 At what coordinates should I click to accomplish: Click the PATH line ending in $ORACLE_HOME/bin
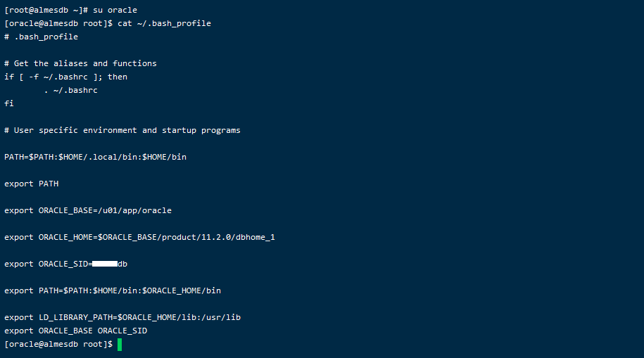pos(113,290)
